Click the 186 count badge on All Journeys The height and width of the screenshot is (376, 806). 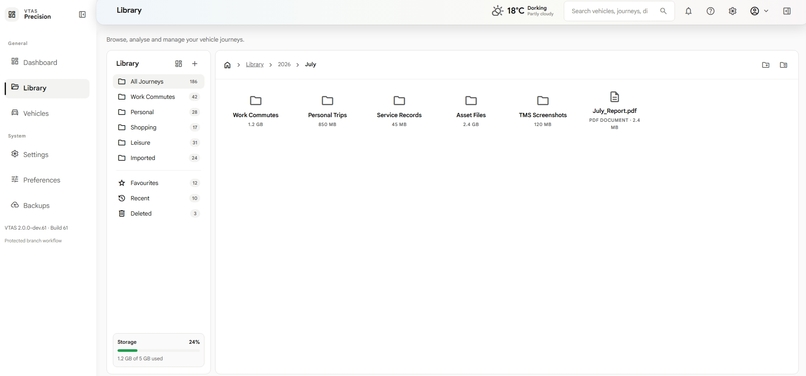193,82
